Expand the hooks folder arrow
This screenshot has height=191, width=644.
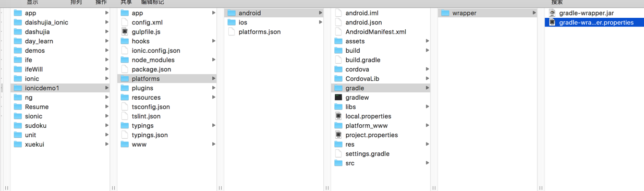[214, 41]
